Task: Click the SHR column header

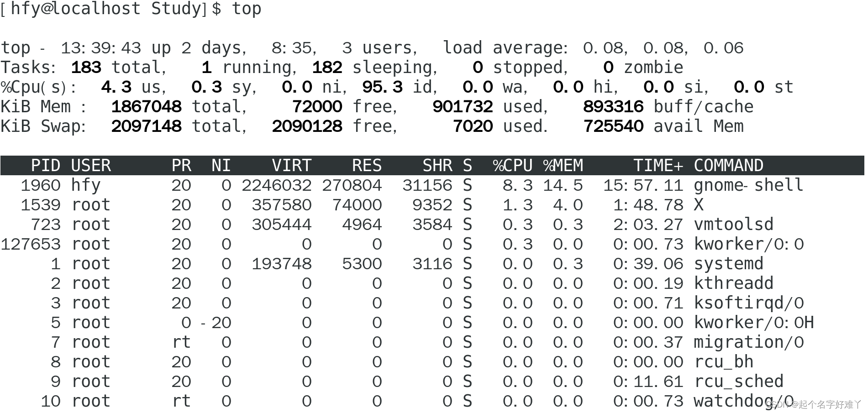Action: pos(437,165)
